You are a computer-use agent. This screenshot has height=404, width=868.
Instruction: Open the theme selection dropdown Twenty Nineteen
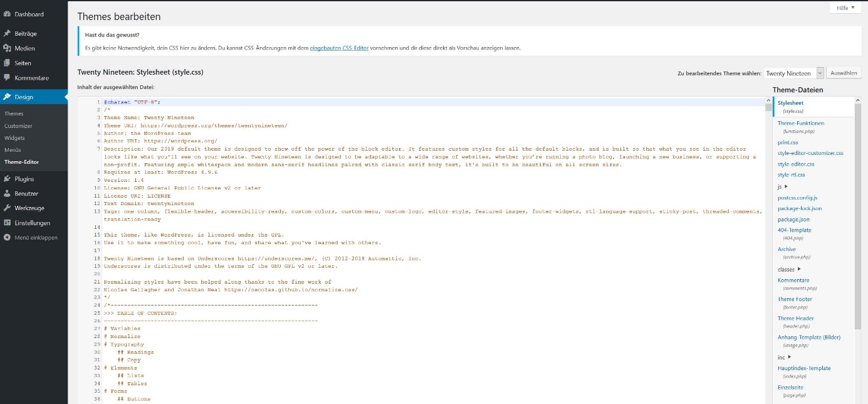pyautogui.click(x=794, y=73)
